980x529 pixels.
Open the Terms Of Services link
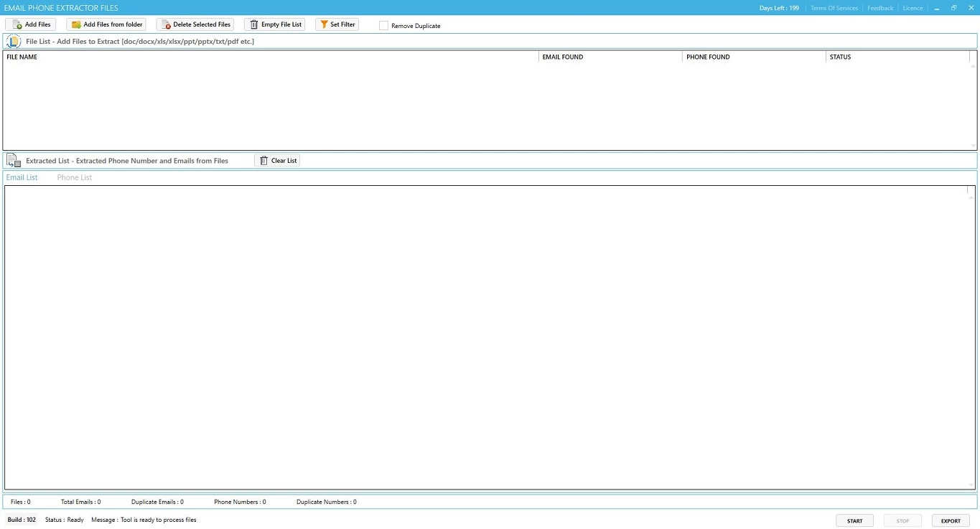coord(834,8)
